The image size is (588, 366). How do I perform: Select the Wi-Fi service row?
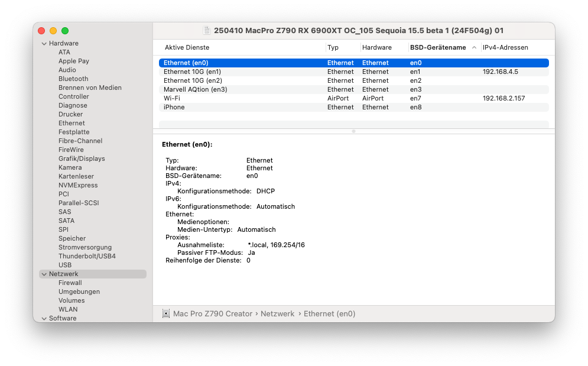pyautogui.click(x=353, y=98)
